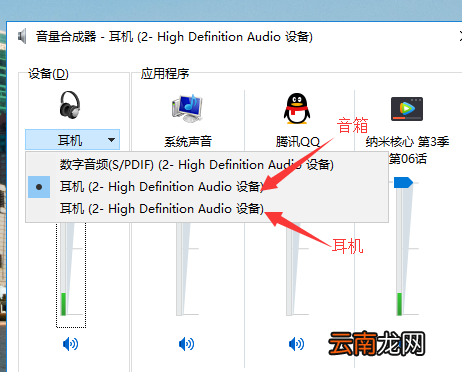The width and height of the screenshot is (462, 372).
Task: Select the unchecked last 耳机 device entry
Action: click(x=207, y=209)
